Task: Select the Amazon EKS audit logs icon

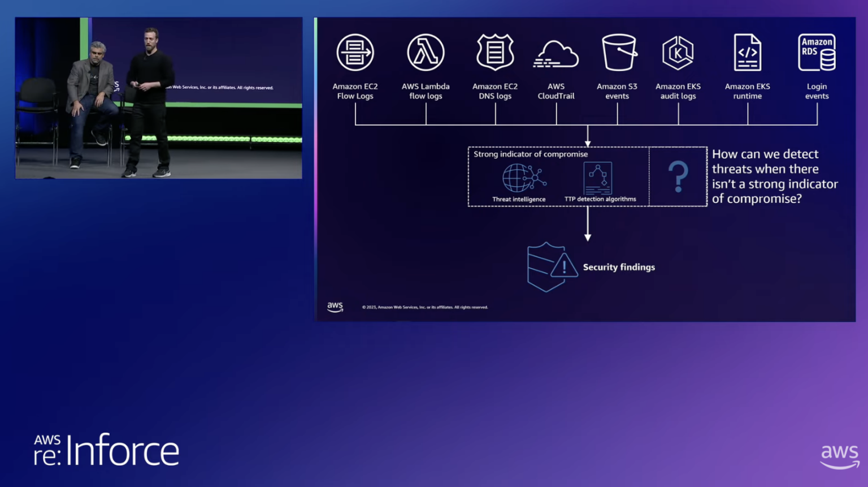Action: [x=678, y=53]
